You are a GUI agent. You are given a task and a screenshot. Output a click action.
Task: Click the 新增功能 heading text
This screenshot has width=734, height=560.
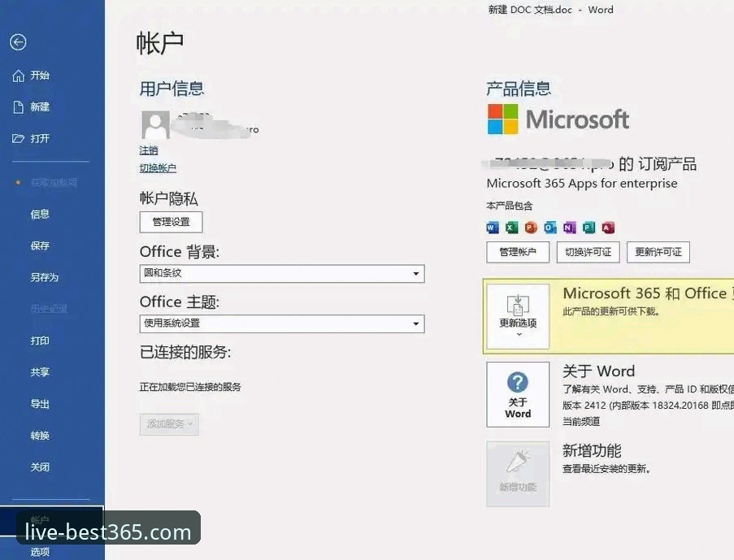(x=592, y=451)
